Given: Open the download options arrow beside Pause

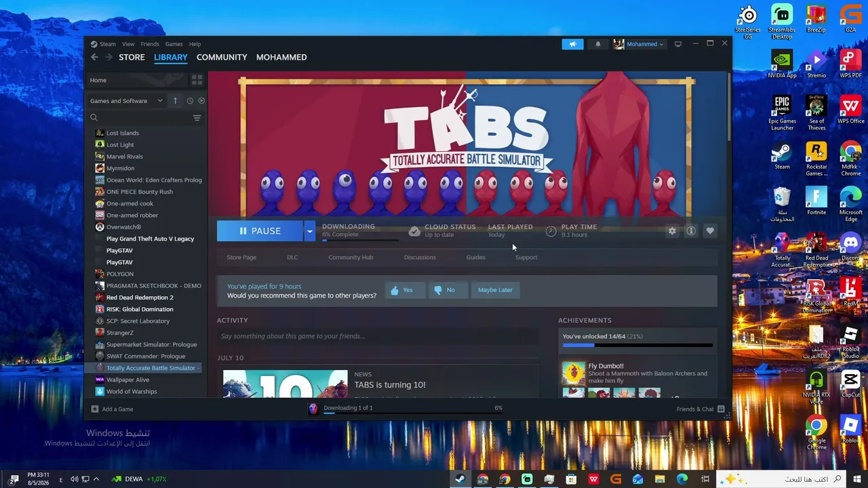Looking at the screenshot, I should tap(309, 231).
